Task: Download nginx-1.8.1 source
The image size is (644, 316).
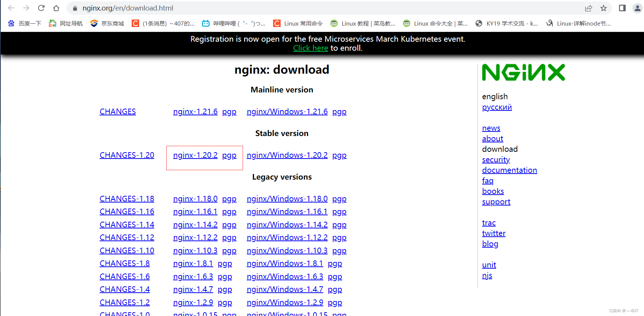Action: coord(193,263)
